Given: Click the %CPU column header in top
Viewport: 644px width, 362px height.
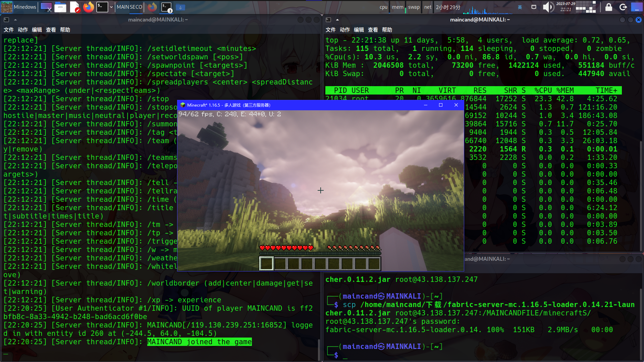Looking at the screenshot, I should pos(543,90).
